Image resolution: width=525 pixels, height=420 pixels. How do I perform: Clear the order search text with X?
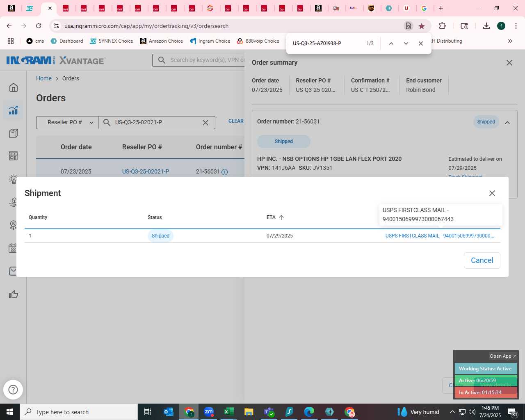[x=205, y=123]
